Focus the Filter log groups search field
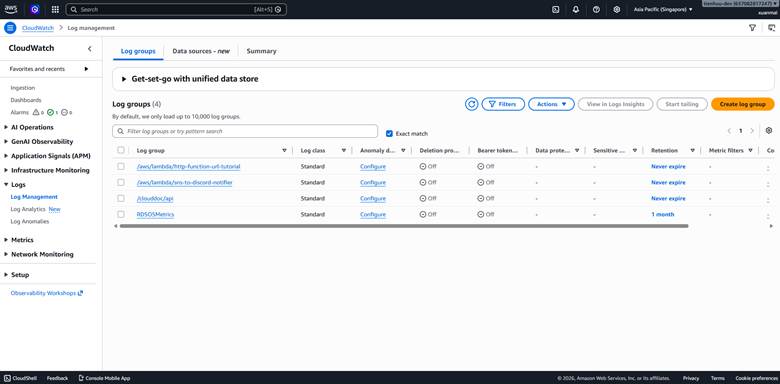 click(245, 131)
